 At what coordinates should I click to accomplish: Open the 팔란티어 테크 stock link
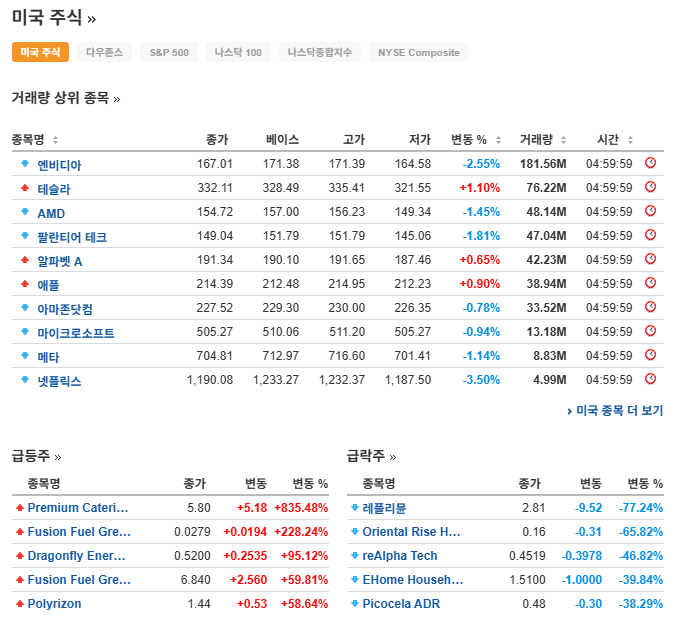[x=72, y=237]
